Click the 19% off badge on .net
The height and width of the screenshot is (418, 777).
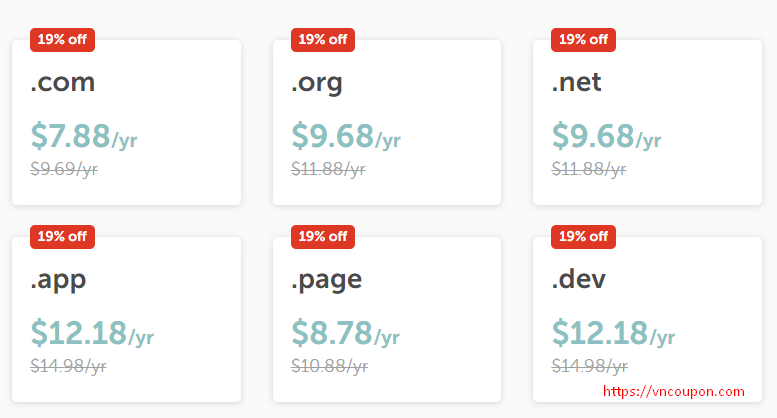pyautogui.click(x=583, y=40)
